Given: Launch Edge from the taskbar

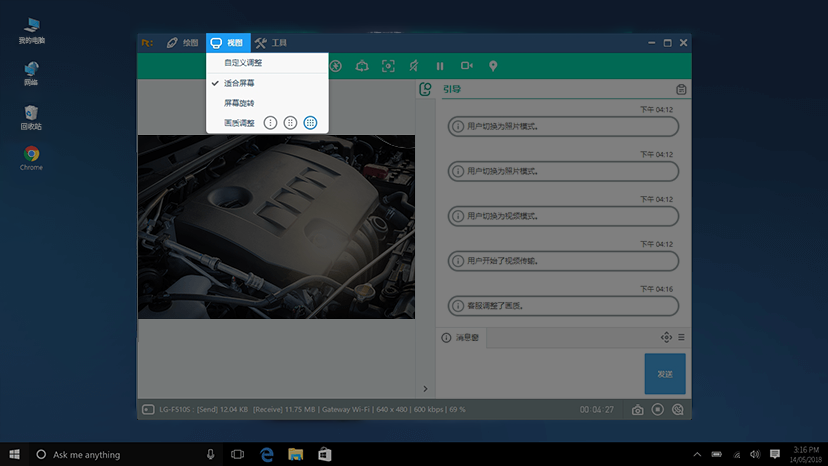Looking at the screenshot, I should [x=267, y=454].
